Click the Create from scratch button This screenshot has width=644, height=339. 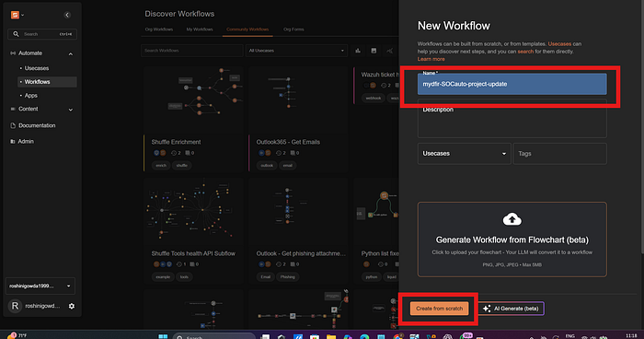439,309
